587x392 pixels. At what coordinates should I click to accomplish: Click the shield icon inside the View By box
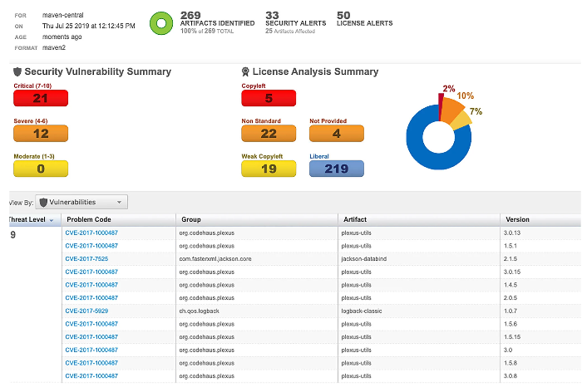tap(43, 202)
